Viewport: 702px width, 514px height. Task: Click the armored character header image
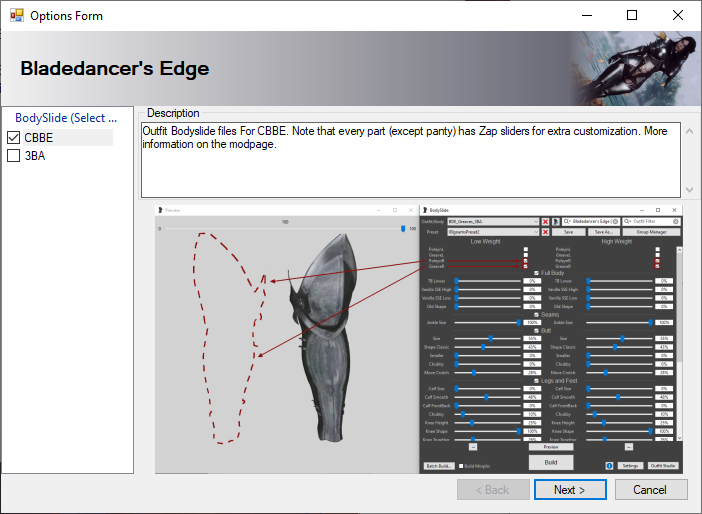click(x=635, y=69)
